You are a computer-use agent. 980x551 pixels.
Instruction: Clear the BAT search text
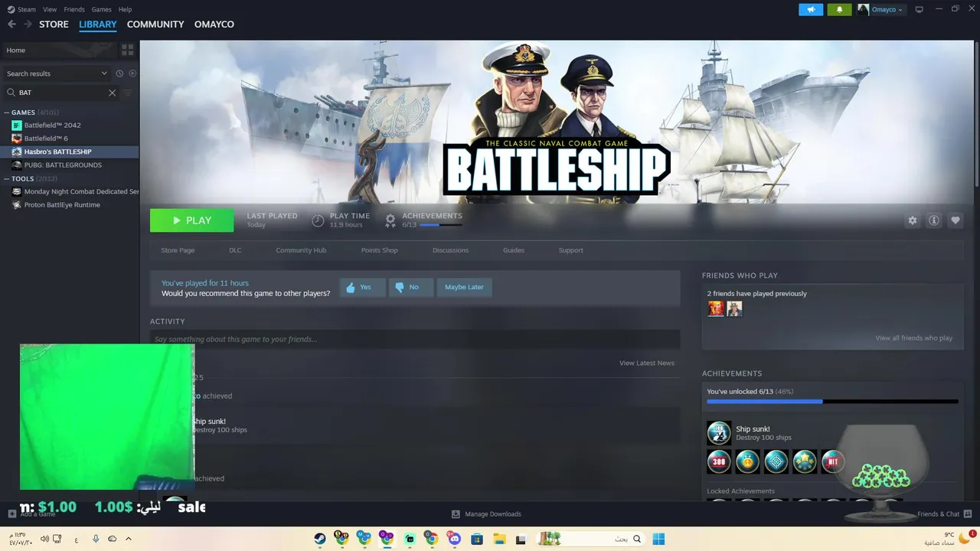pos(112,93)
